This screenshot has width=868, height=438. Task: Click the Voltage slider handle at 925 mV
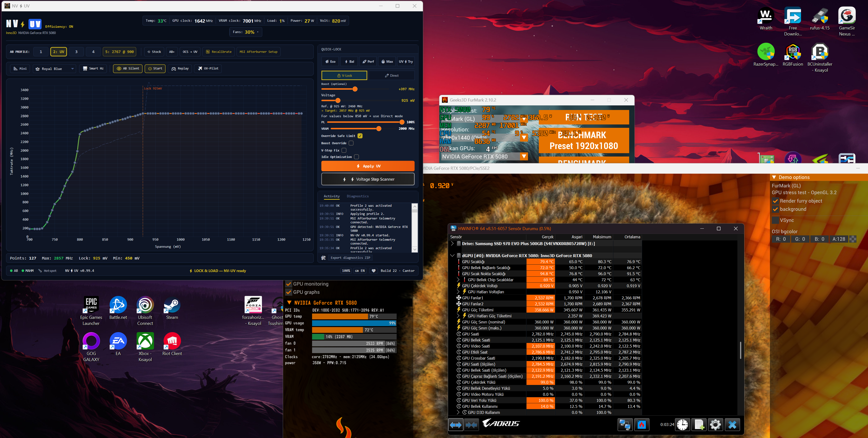(x=338, y=101)
